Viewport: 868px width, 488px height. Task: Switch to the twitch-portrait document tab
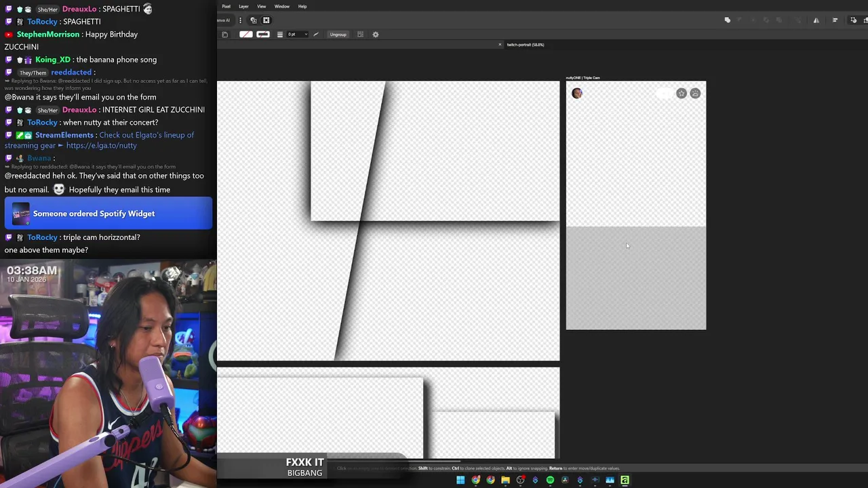point(526,45)
